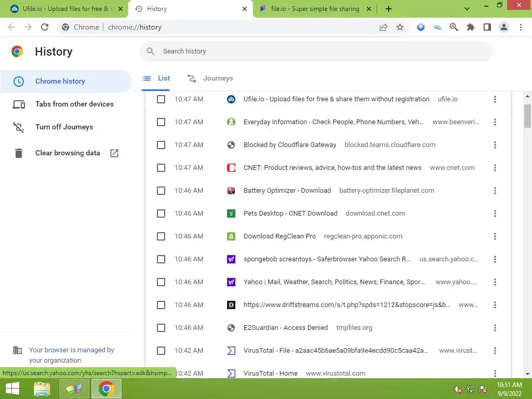Toggle the browser side panel icon

[487, 27]
